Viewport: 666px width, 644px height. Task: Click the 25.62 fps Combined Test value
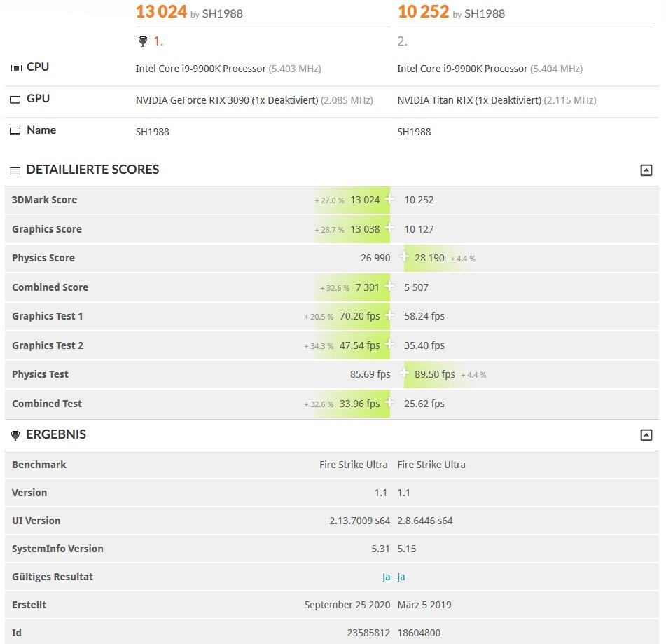[x=424, y=404]
